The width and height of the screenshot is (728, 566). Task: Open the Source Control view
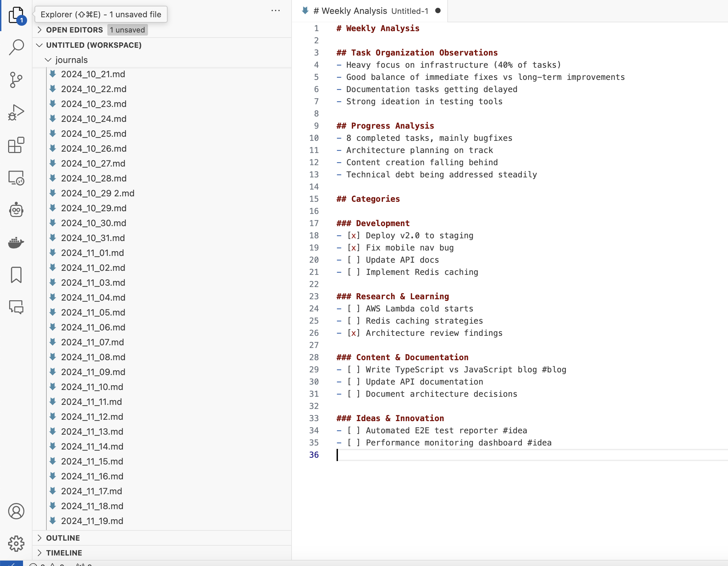(x=16, y=80)
